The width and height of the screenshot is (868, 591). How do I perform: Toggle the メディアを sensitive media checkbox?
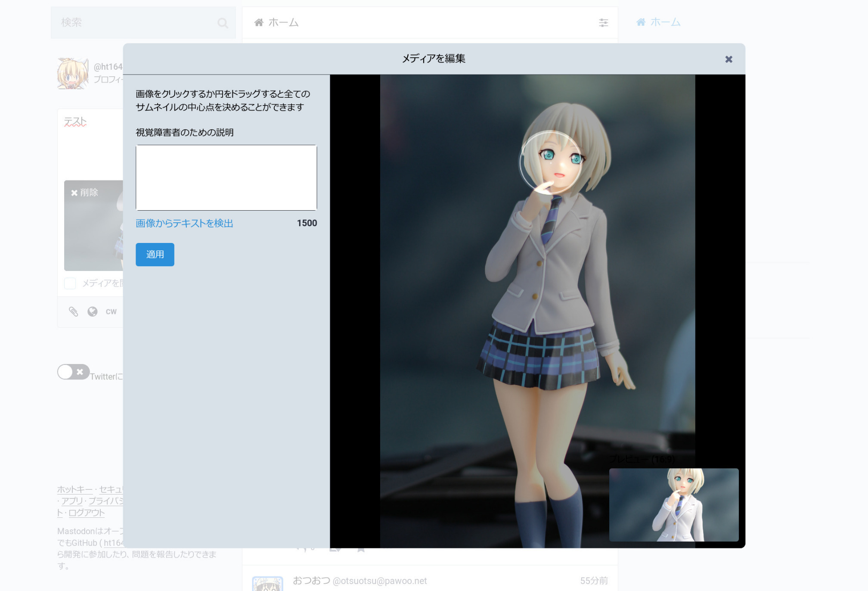pos(70,283)
